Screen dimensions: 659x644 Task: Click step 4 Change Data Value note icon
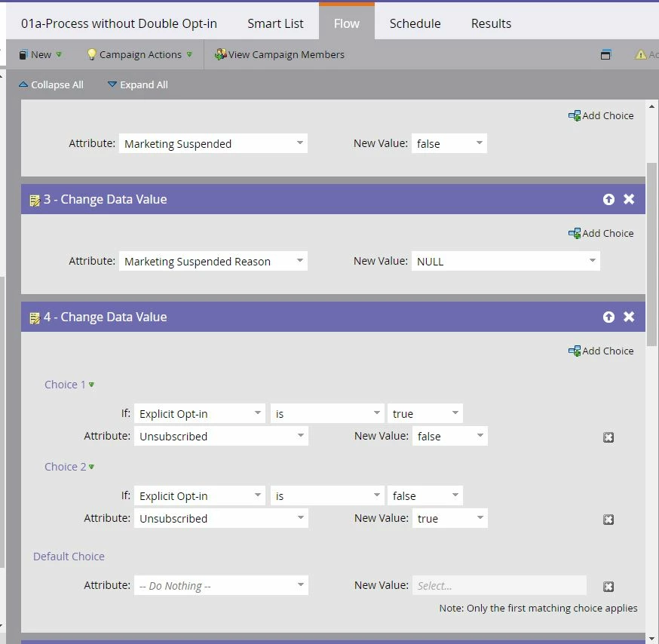35,317
